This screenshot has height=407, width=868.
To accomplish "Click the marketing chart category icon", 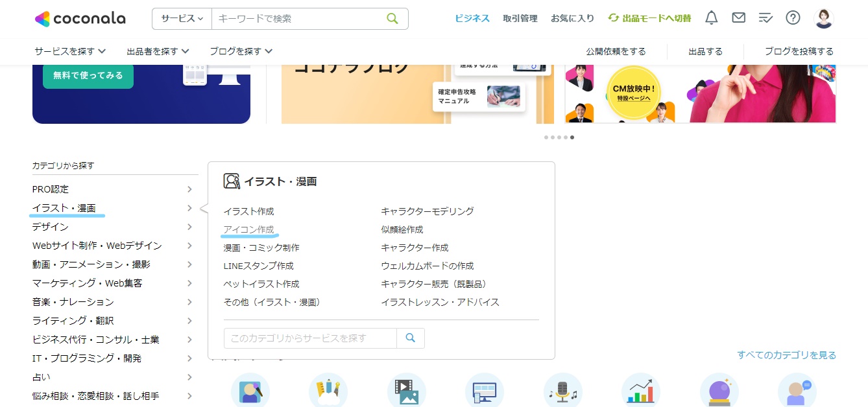I will pyautogui.click(x=641, y=390).
